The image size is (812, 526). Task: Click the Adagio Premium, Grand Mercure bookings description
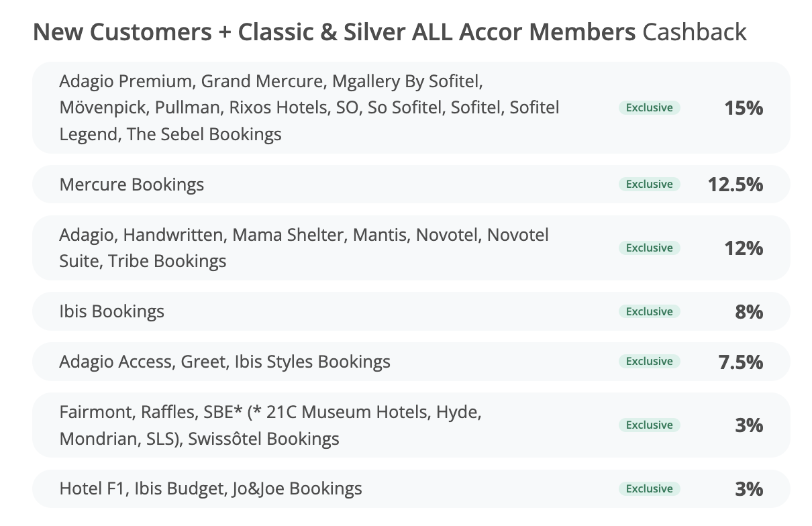tap(309, 107)
